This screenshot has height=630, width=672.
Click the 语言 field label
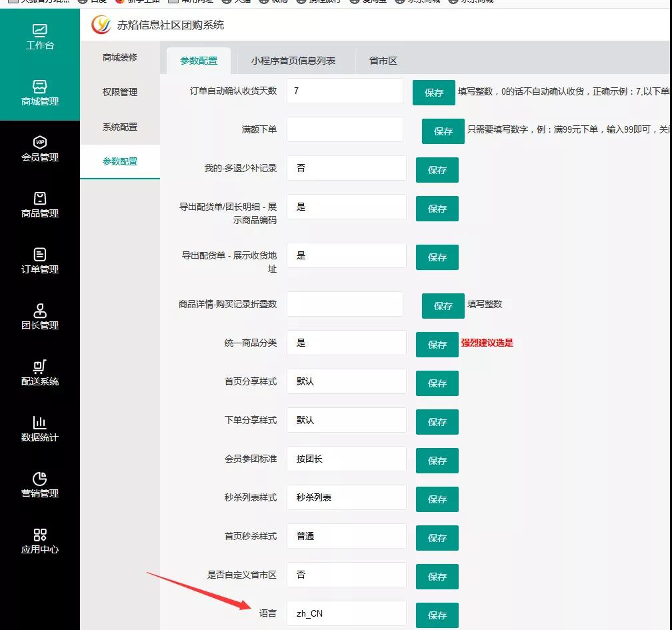[268, 614]
